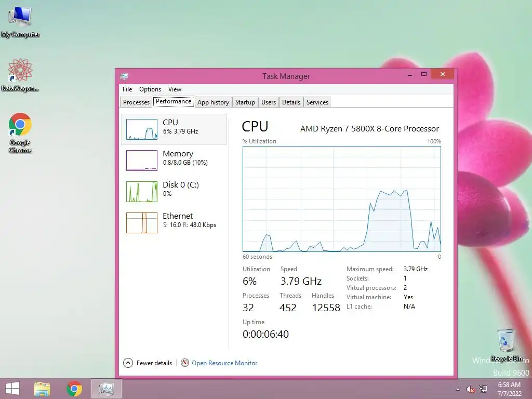532x399 pixels.
Task: Click the Task Manager title text
Action: pyautogui.click(x=286, y=76)
